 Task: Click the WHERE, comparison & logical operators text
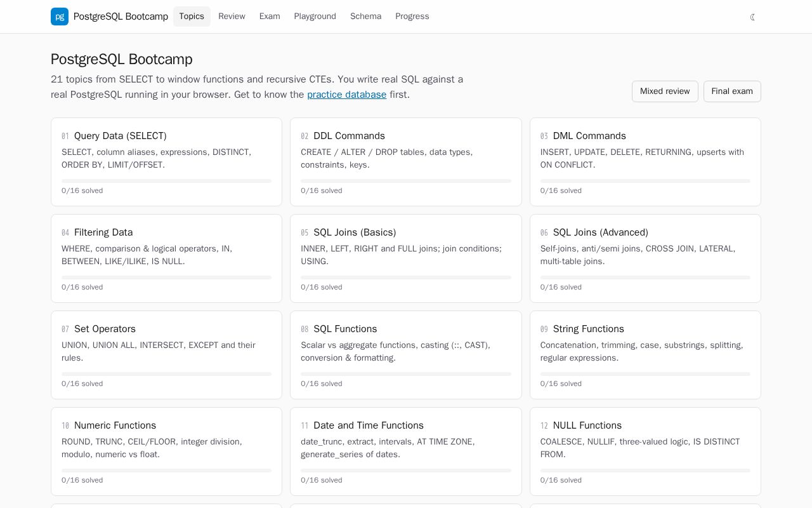point(147,255)
